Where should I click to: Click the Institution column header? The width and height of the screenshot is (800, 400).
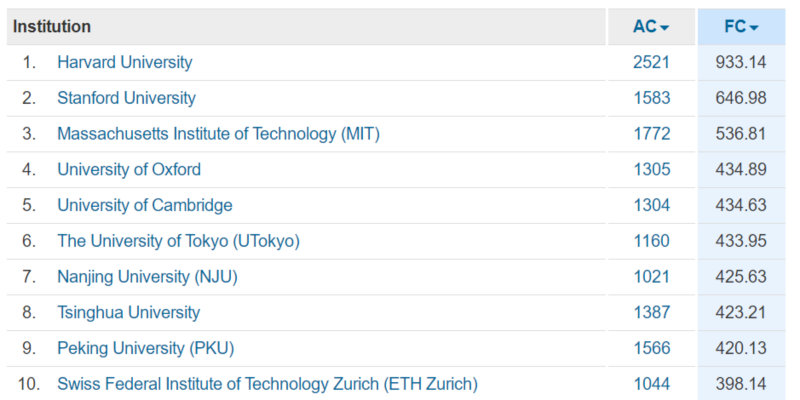click(x=52, y=27)
